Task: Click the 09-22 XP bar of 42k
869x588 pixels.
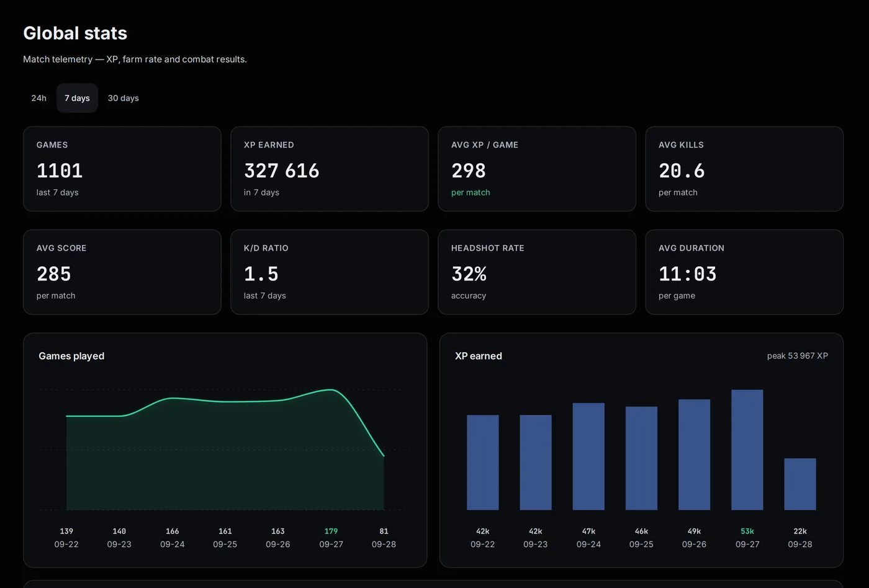Action: (483, 462)
